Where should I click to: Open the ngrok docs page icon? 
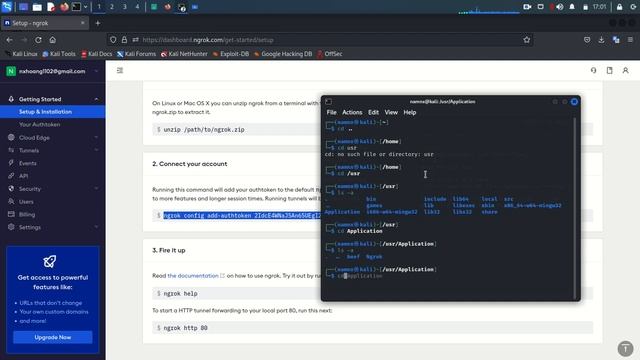pyautogui.click(x=609, y=71)
